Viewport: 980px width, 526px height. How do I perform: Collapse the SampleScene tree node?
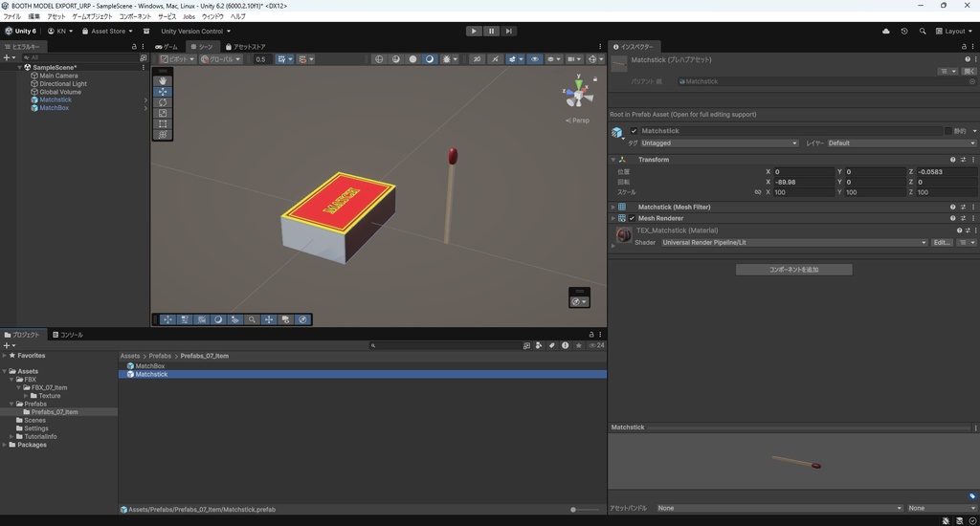click(x=20, y=68)
